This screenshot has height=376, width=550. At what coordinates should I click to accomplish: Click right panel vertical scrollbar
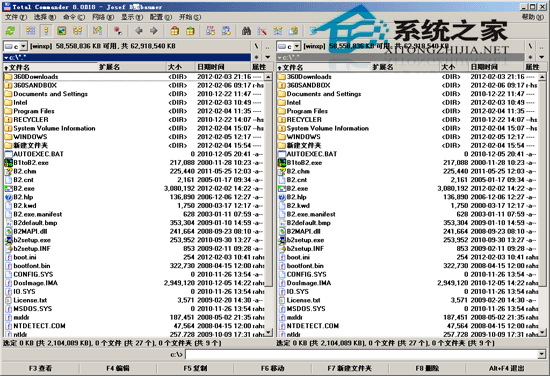[542, 204]
